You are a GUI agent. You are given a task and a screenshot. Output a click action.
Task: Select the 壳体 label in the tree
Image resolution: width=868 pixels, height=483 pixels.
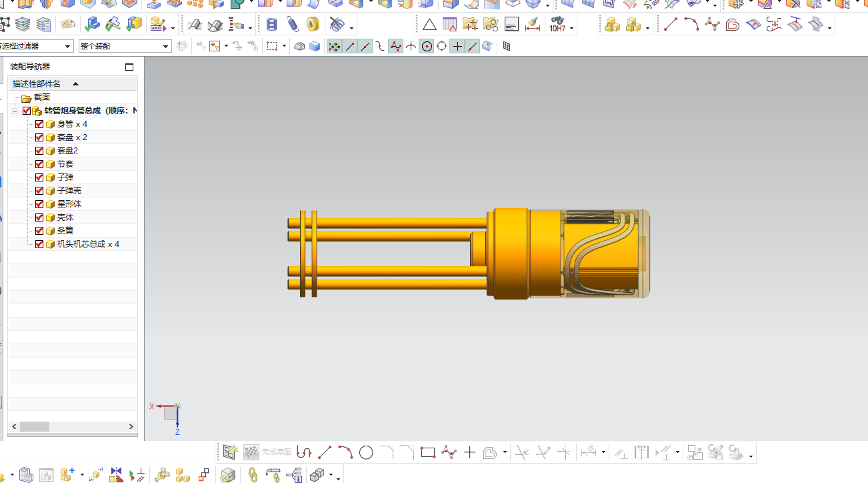(65, 217)
